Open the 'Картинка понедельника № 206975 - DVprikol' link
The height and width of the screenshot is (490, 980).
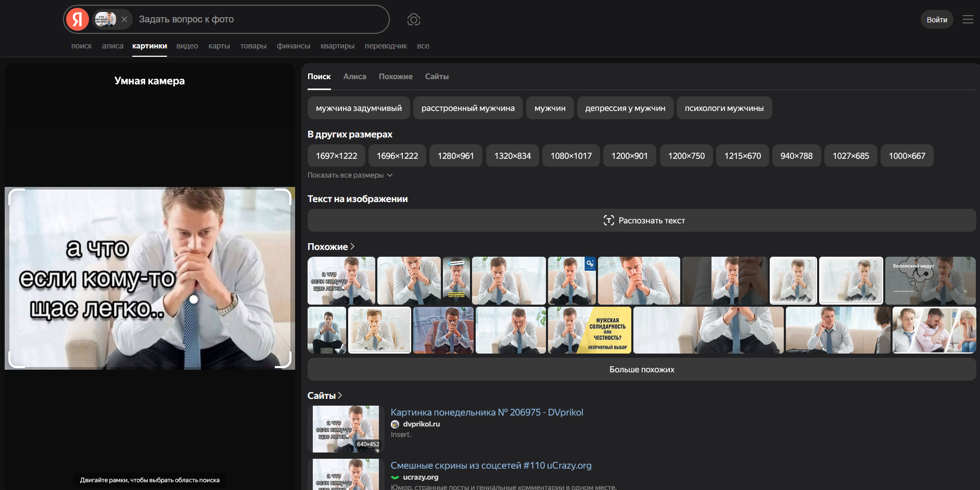coord(487,412)
